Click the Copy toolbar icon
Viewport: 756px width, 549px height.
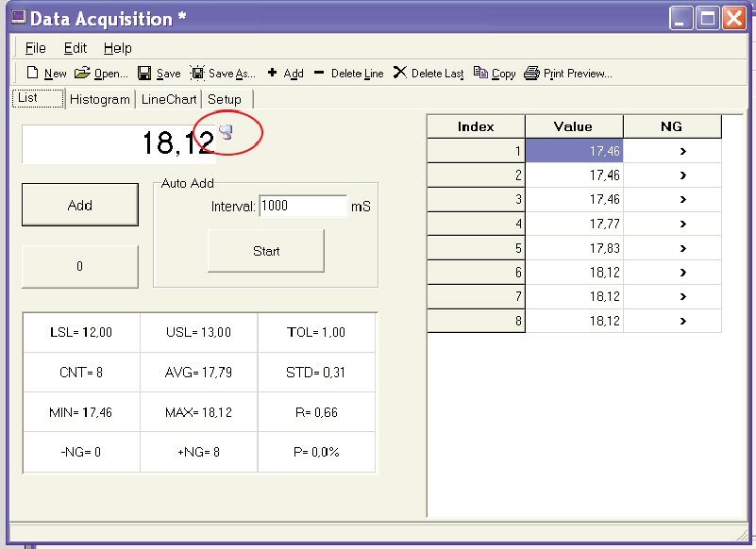[x=481, y=73]
